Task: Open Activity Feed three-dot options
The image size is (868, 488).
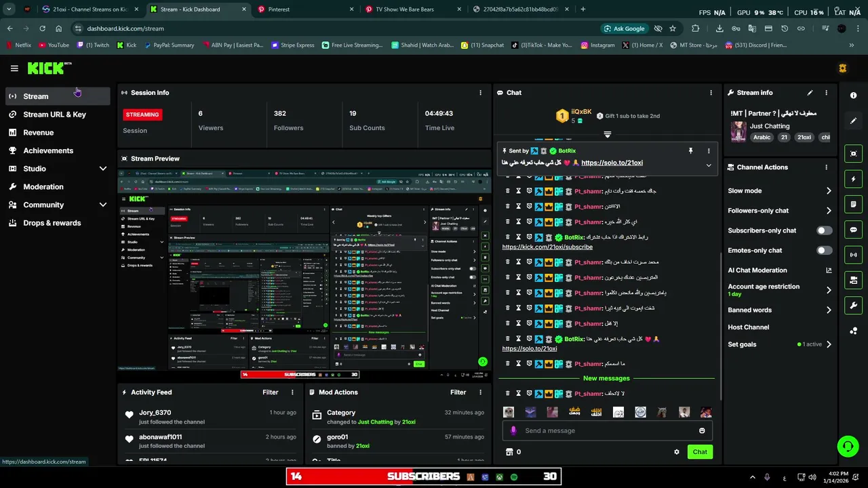Action: [x=292, y=392]
